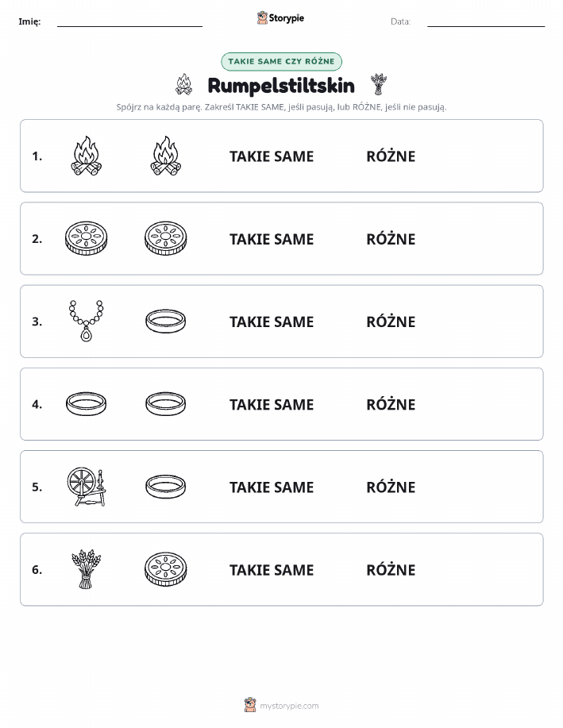Choose TAKIE SAME for row 1
This screenshot has width=563, height=728.
coord(272,156)
